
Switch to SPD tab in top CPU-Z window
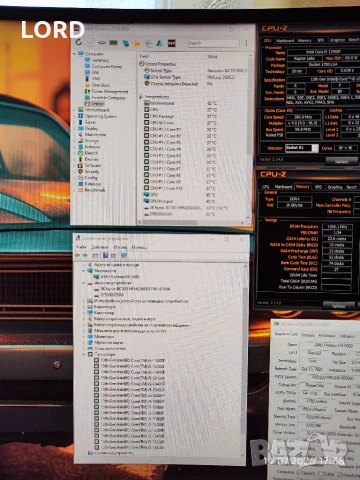[x=320, y=40]
